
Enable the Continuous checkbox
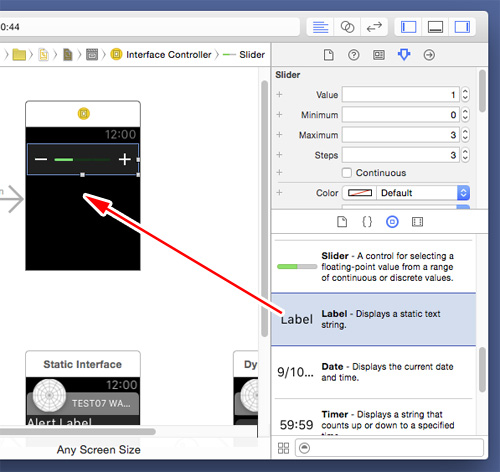tap(347, 173)
